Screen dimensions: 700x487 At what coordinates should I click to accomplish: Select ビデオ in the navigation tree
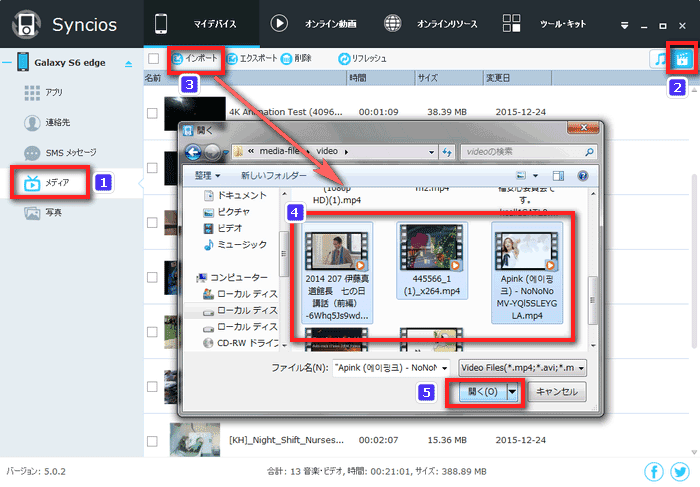pos(222,229)
